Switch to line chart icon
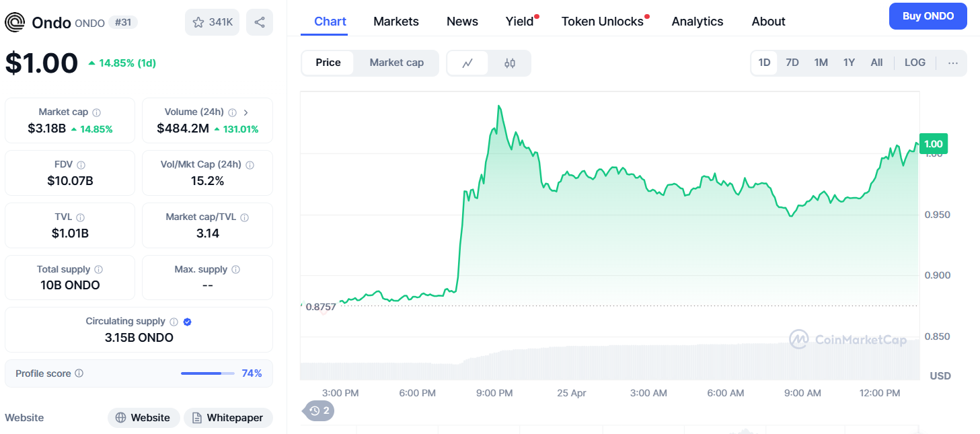 [467, 63]
